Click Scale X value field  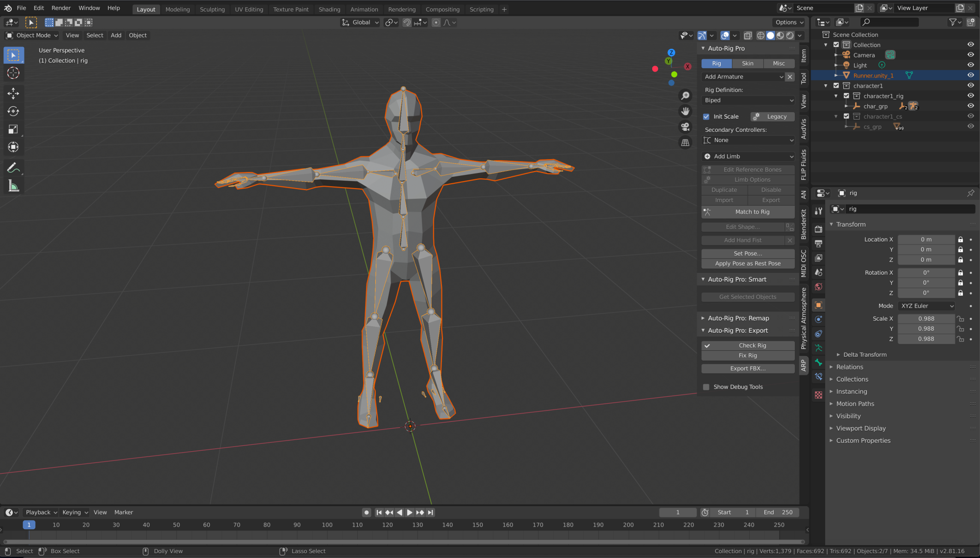coord(926,319)
